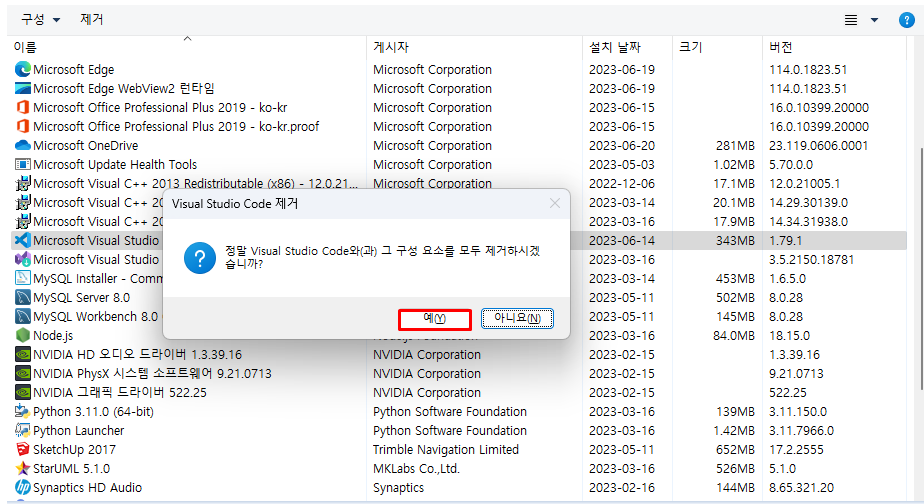The height and width of the screenshot is (504, 924).
Task: Select the Edge WebView2 runtime icon
Action: [x=22, y=88]
